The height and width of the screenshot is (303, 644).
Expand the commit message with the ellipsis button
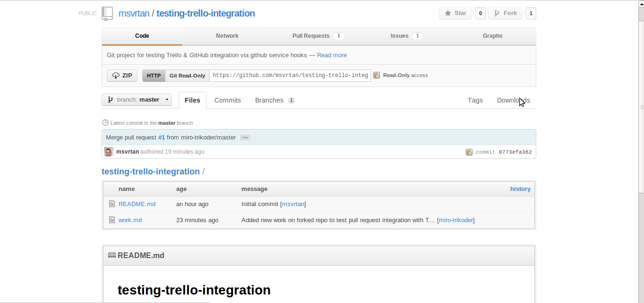pyautogui.click(x=245, y=138)
